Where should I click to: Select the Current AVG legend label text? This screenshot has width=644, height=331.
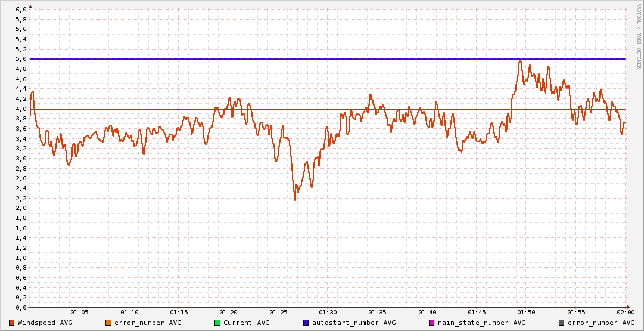click(x=246, y=323)
